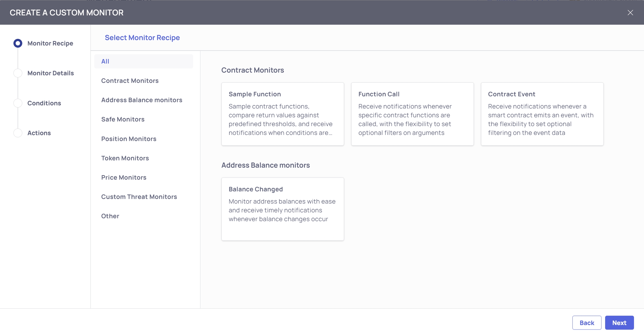Click the Monitor Recipe step circle
The width and height of the screenshot is (644, 336).
point(18,43)
